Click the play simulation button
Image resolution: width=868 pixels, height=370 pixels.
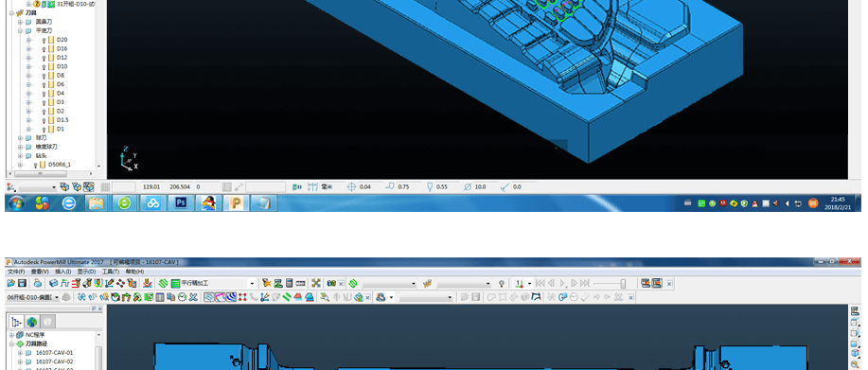click(562, 283)
